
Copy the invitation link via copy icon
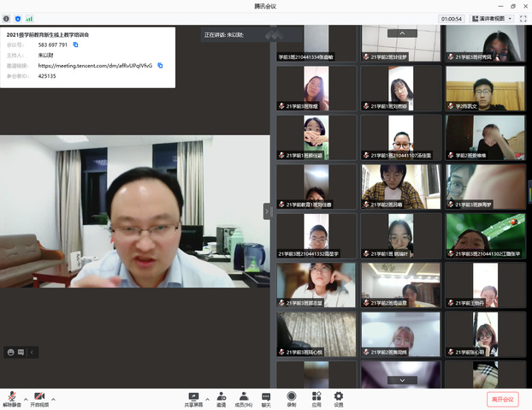coord(160,65)
